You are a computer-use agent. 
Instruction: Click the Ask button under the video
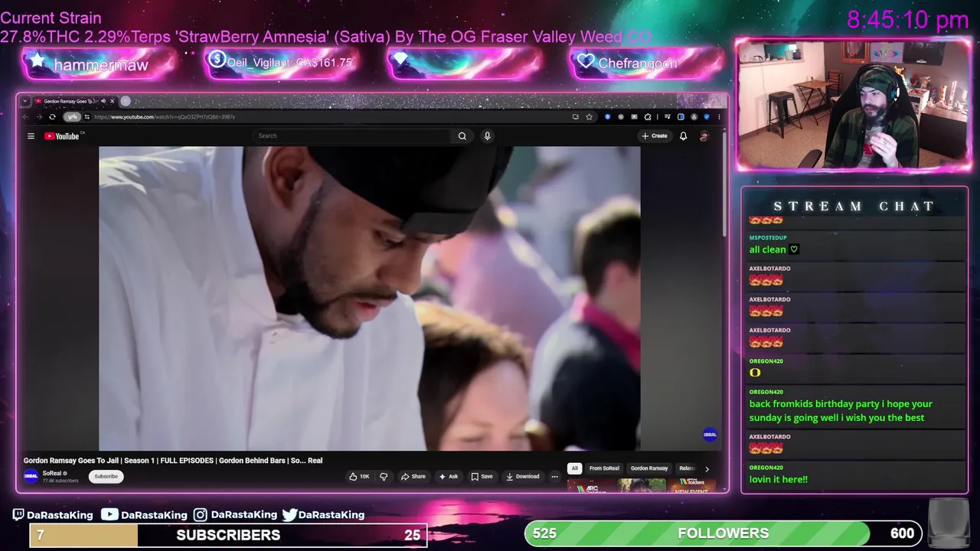[448, 477]
